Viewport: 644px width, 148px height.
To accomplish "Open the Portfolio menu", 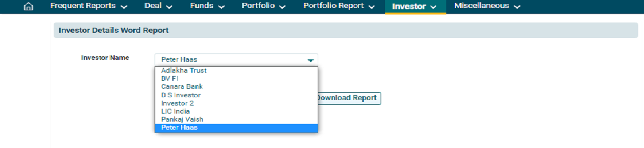I will pos(263,6).
